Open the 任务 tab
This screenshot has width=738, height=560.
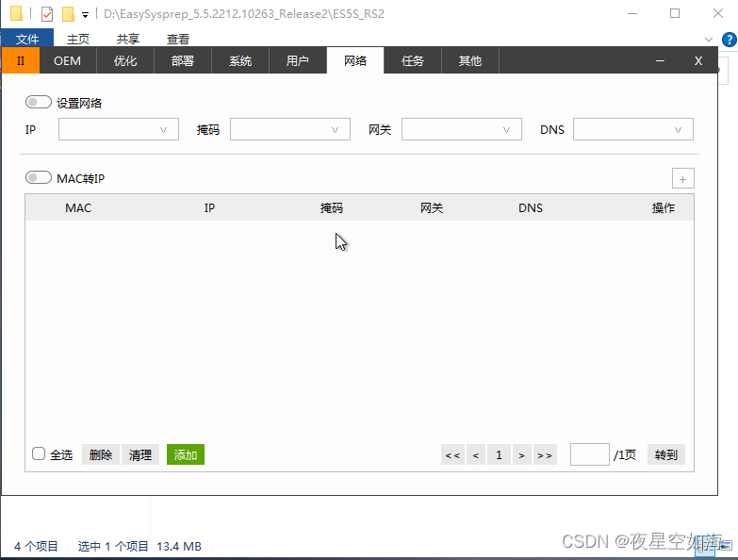point(413,60)
